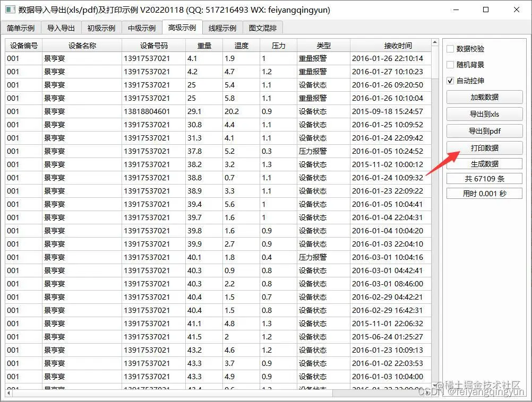This screenshot has width=532, height=402.
Task: Sort by the 温度 column header
Action: click(x=241, y=46)
